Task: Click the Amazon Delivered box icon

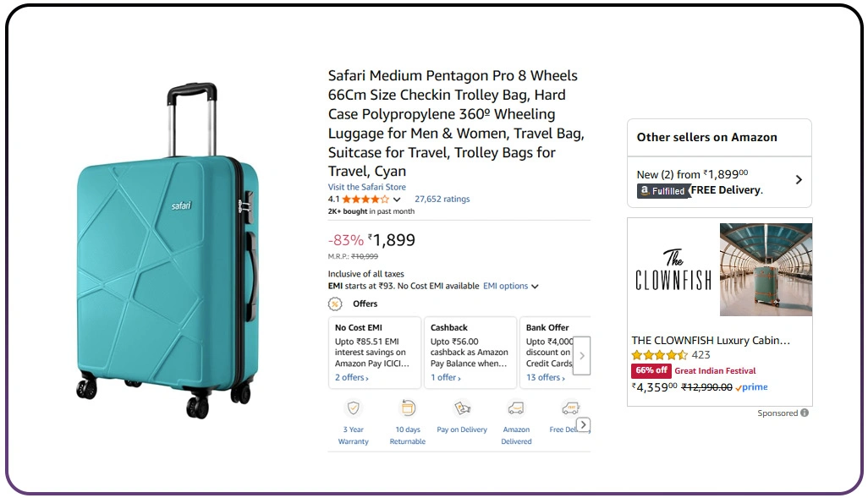Action: (x=516, y=408)
